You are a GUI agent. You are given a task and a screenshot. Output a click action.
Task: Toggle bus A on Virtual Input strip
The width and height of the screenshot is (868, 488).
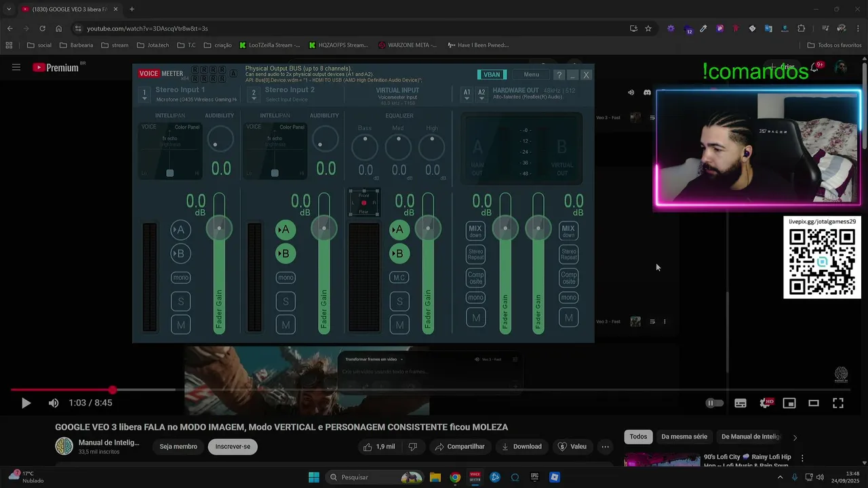pos(399,230)
